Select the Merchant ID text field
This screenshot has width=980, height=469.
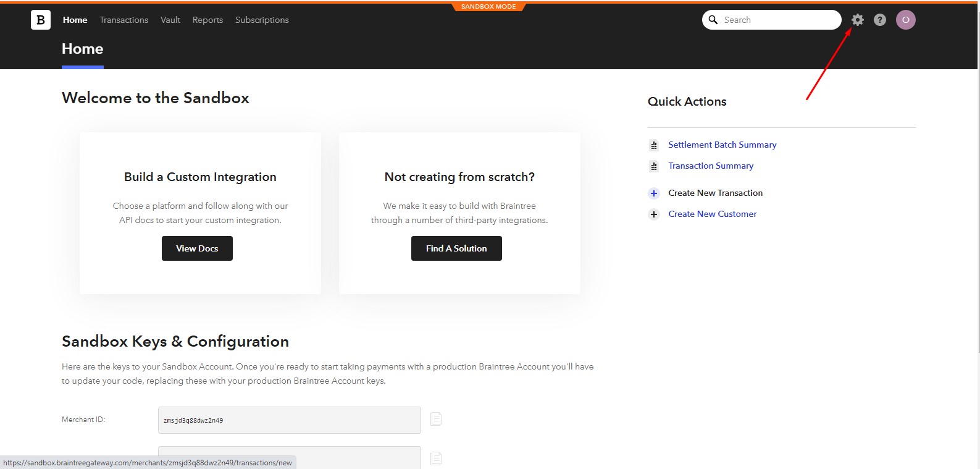290,420
